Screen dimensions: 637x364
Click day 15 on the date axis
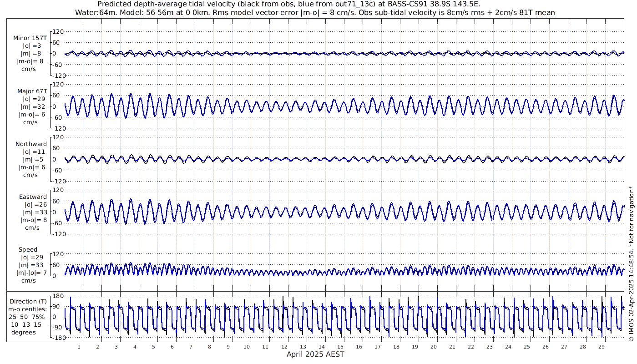click(340, 347)
